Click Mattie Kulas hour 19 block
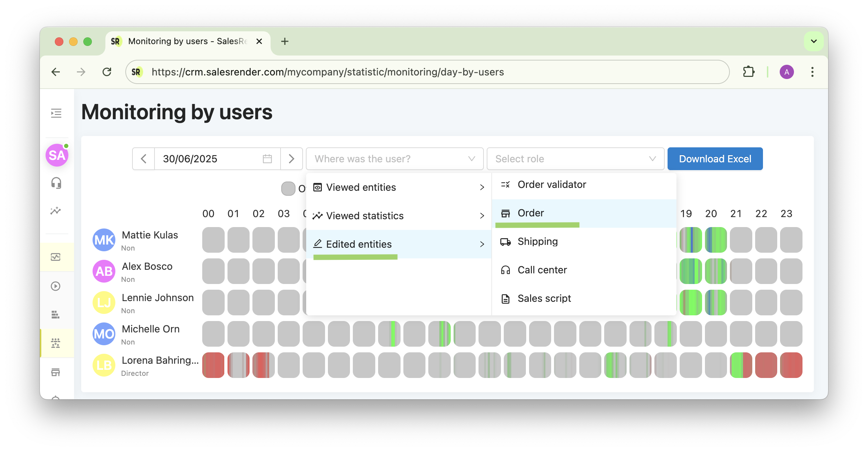Viewport: 868px width, 452px height. point(691,240)
